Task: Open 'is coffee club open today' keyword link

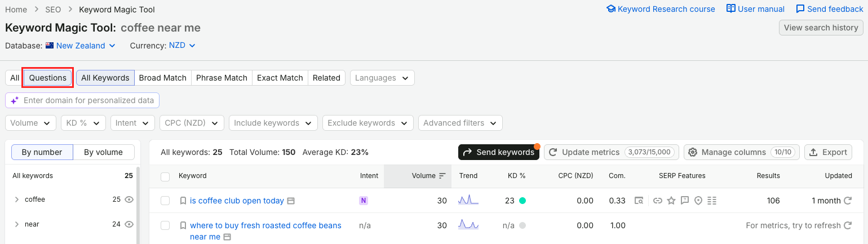Action: coord(237,201)
